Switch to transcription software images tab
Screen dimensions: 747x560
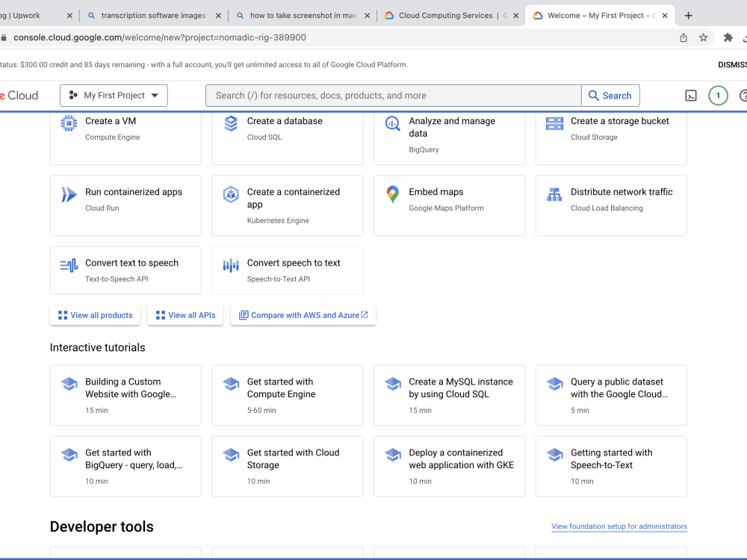pos(153,16)
